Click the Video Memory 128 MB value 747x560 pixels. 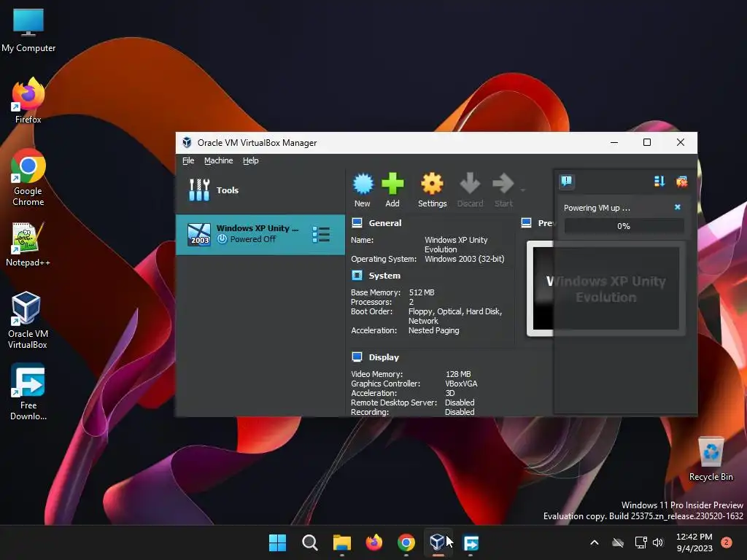[458, 374]
